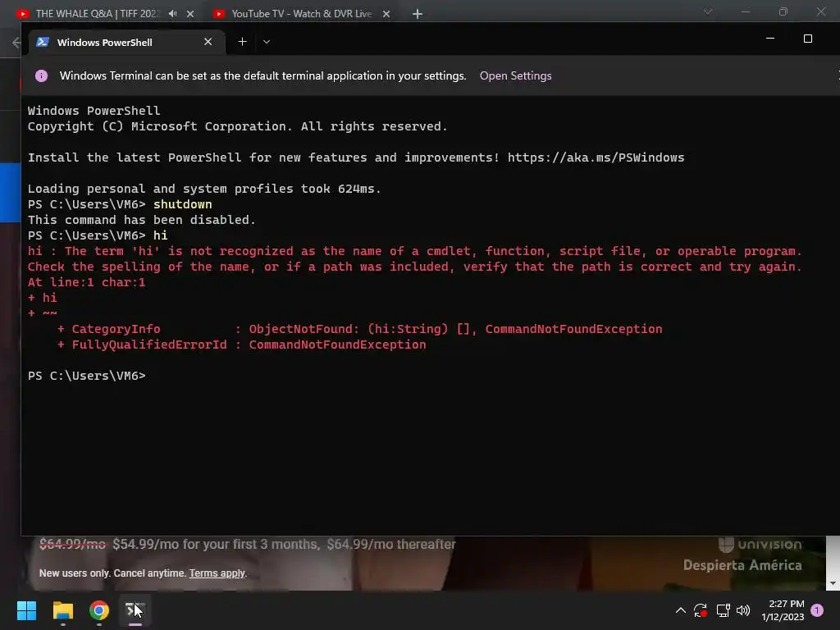Open a new terminal tab
This screenshot has width=840, height=630.
[242, 42]
